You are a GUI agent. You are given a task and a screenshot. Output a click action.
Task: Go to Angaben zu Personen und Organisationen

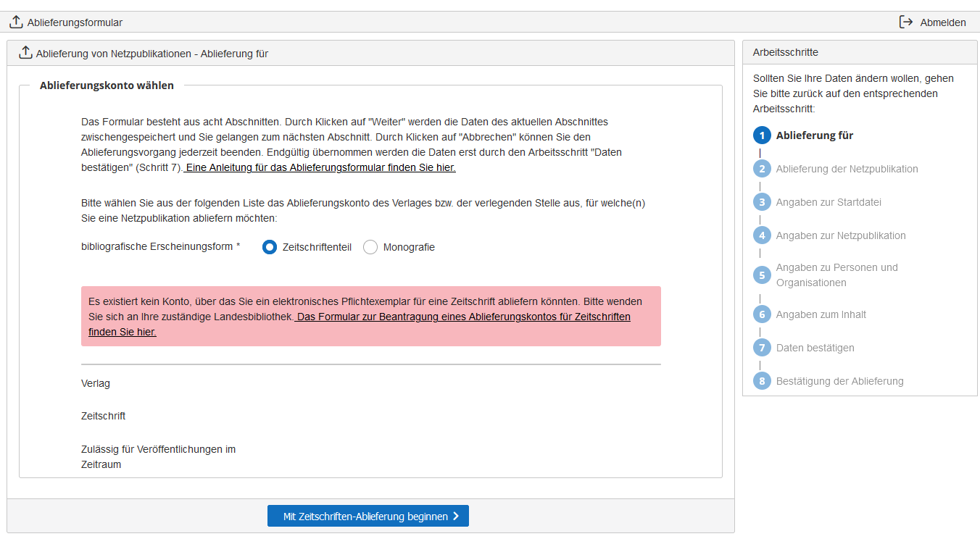click(837, 275)
